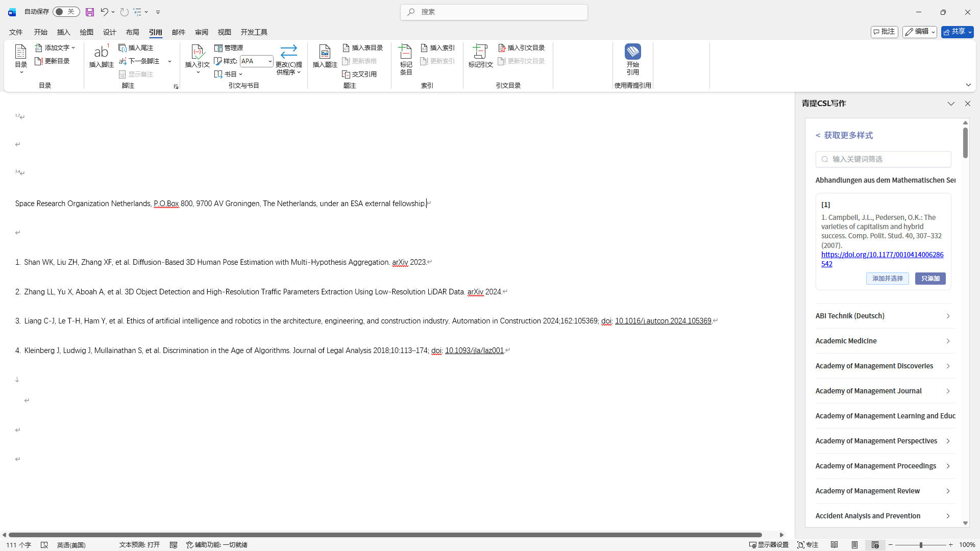The width and height of the screenshot is (980, 551).
Task: Open the APA citation style dropdown
Action: click(270, 61)
